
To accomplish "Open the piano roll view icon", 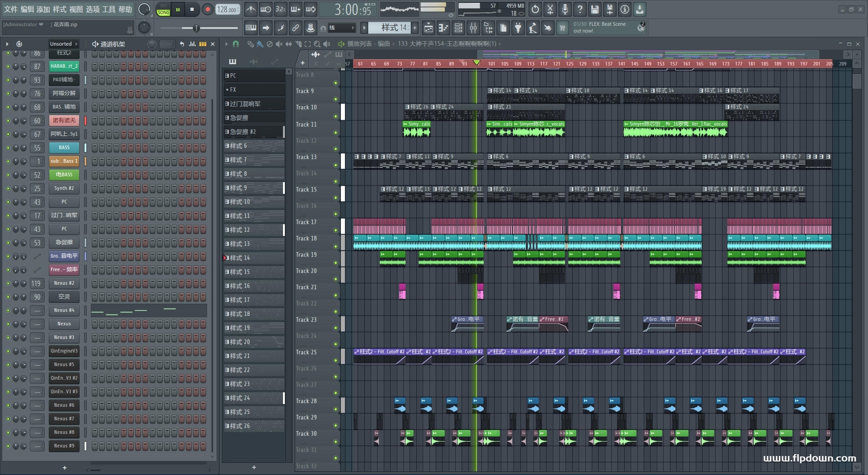I will click(x=443, y=28).
